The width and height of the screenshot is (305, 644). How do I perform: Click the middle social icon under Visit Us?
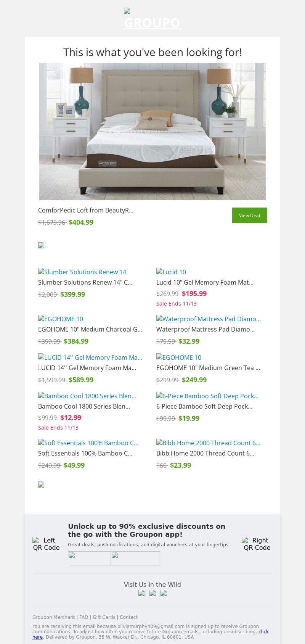pos(152,593)
